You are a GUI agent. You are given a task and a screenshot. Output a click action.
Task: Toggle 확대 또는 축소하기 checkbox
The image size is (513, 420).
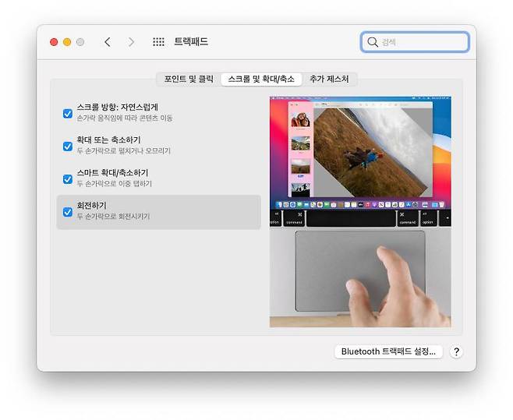[x=68, y=146]
